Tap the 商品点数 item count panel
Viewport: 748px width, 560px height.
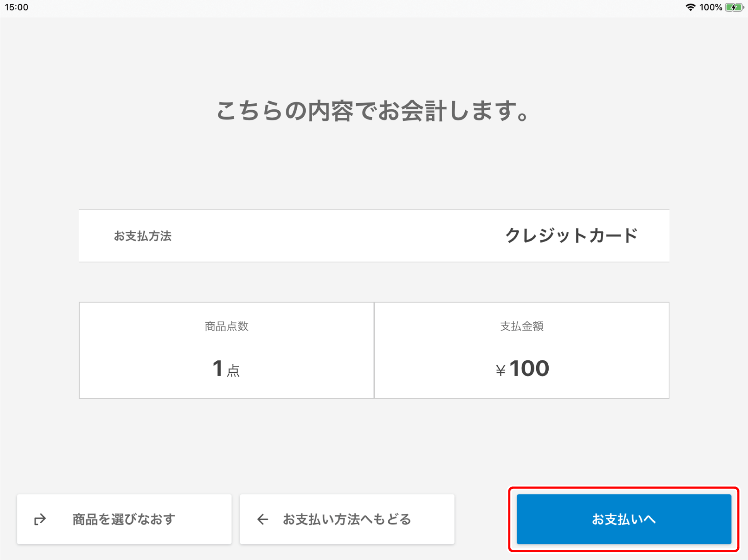(227, 350)
